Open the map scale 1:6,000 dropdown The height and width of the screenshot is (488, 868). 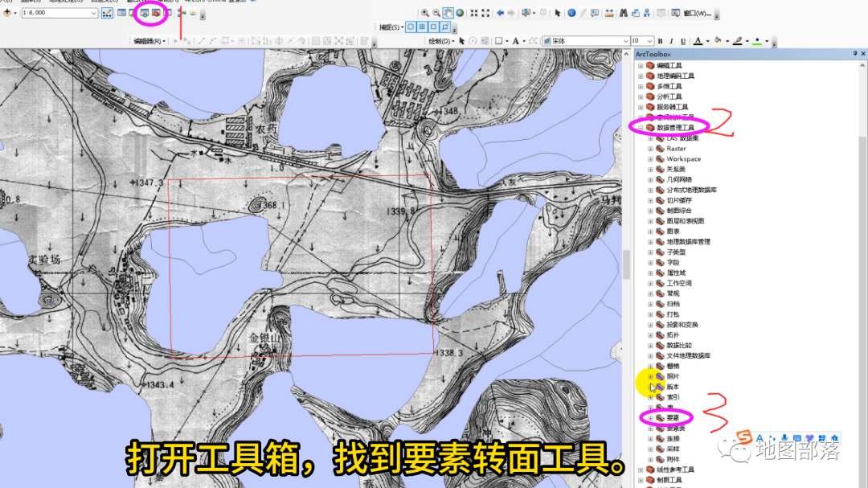point(93,13)
